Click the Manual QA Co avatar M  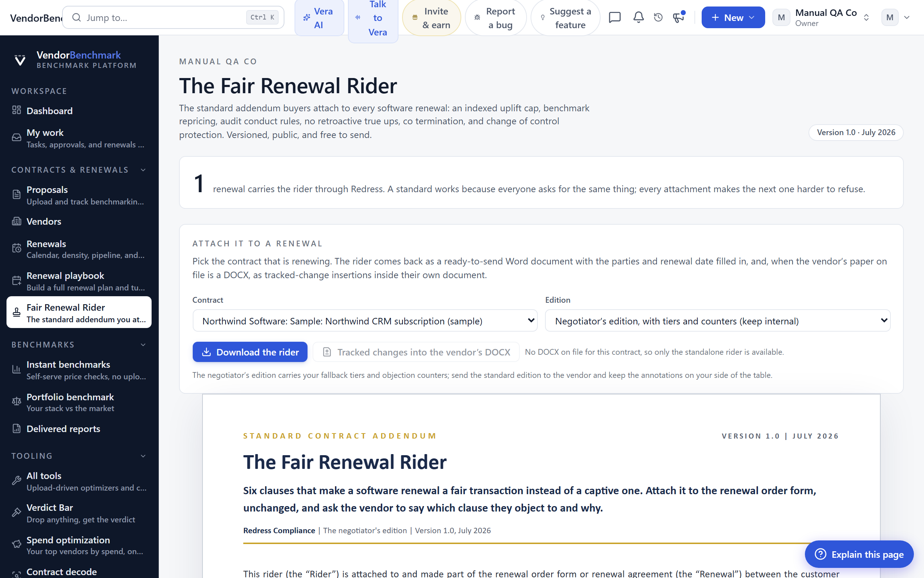click(781, 18)
